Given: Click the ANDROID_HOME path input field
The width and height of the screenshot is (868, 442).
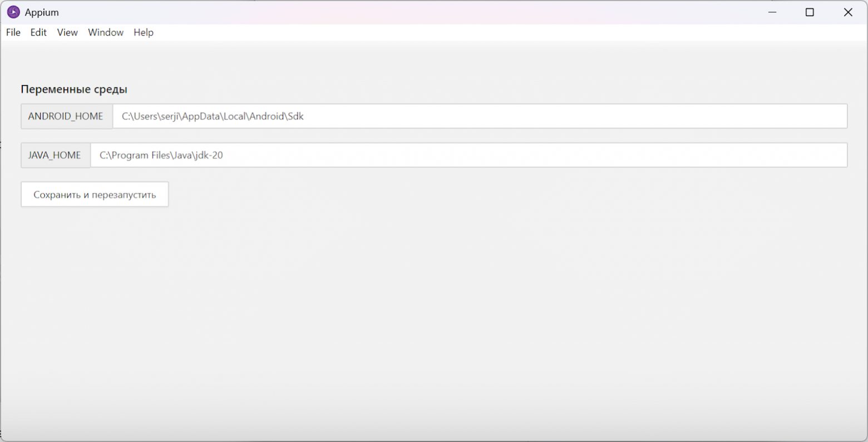Looking at the screenshot, I should click(480, 116).
